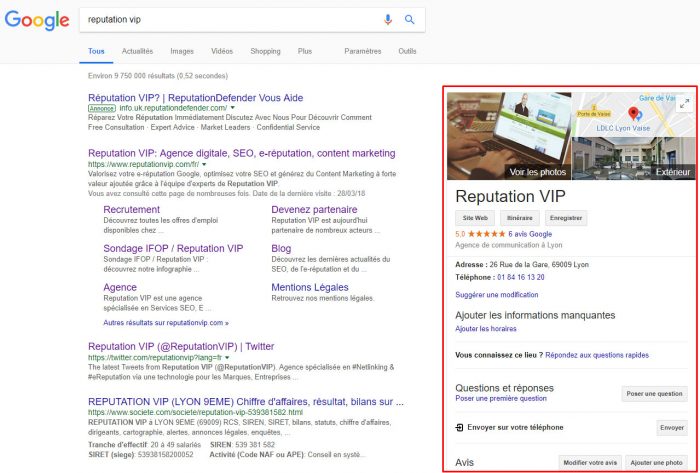Click 'Tranche d'effectif: 20 à 49 salariés' text
This screenshot has width=700, height=473.
(x=145, y=445)
